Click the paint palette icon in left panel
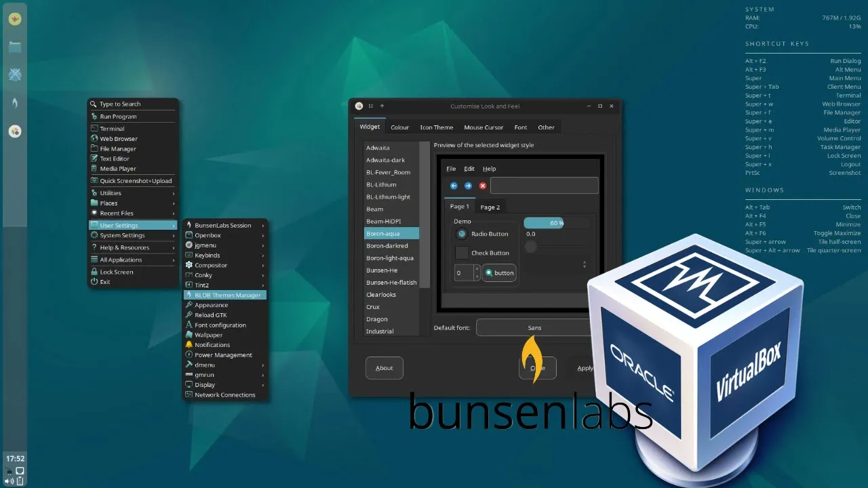Screen dimensions: 868x488 click(14, 131)
